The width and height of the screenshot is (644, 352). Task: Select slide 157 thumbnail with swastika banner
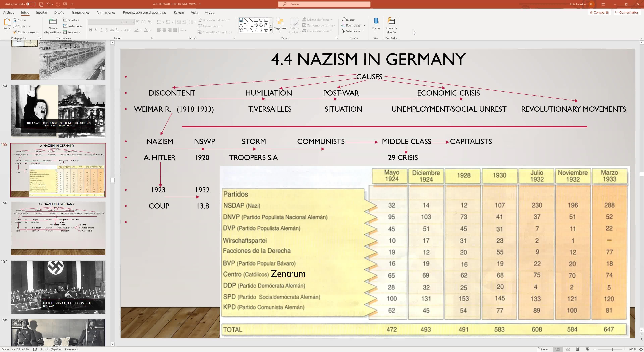click(58, 287)
